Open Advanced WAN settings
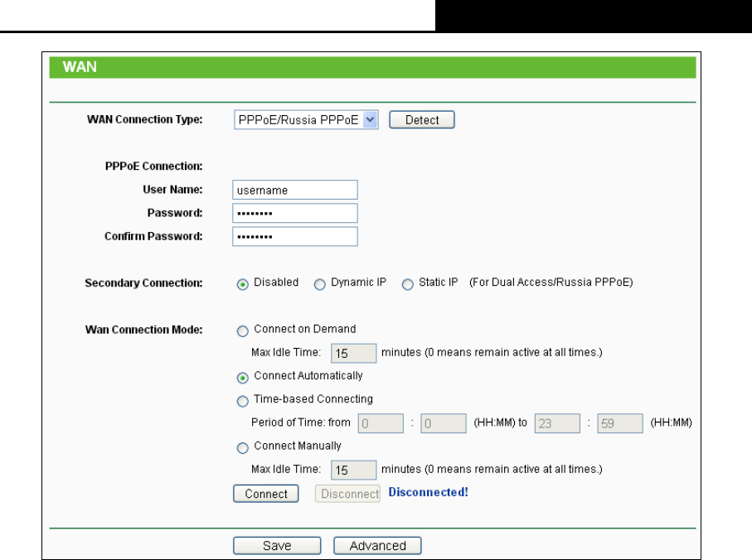 pos(377,546)
